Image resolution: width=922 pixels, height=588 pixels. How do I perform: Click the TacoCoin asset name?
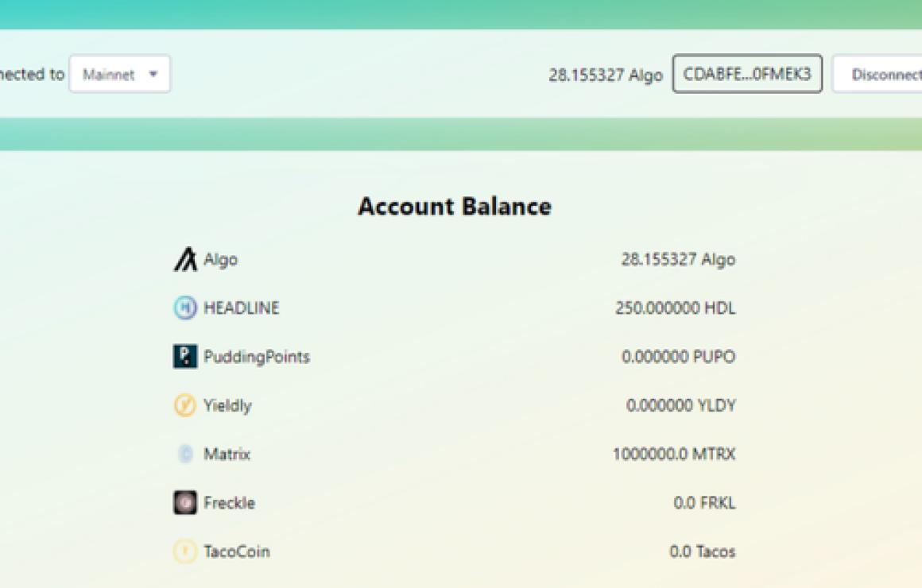237,551
